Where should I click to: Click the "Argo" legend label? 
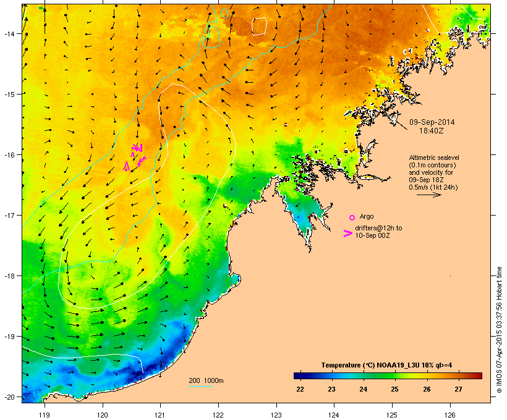coord(367,216)
